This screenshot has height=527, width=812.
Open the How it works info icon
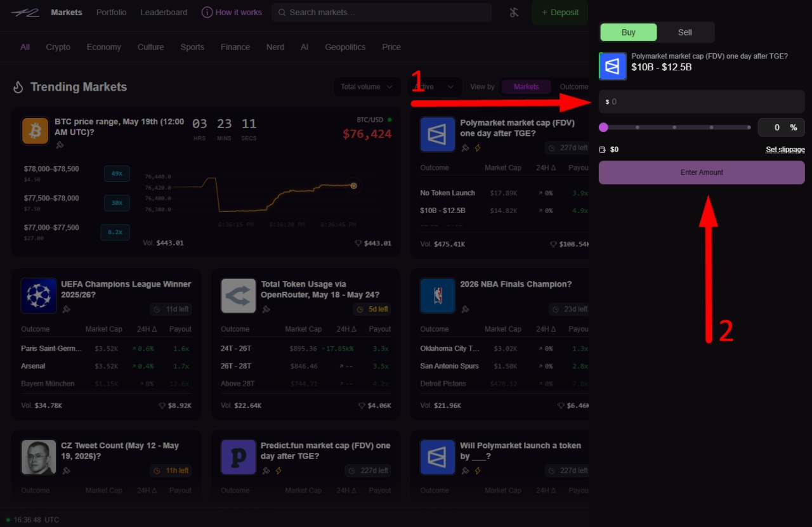click(207, 12)
